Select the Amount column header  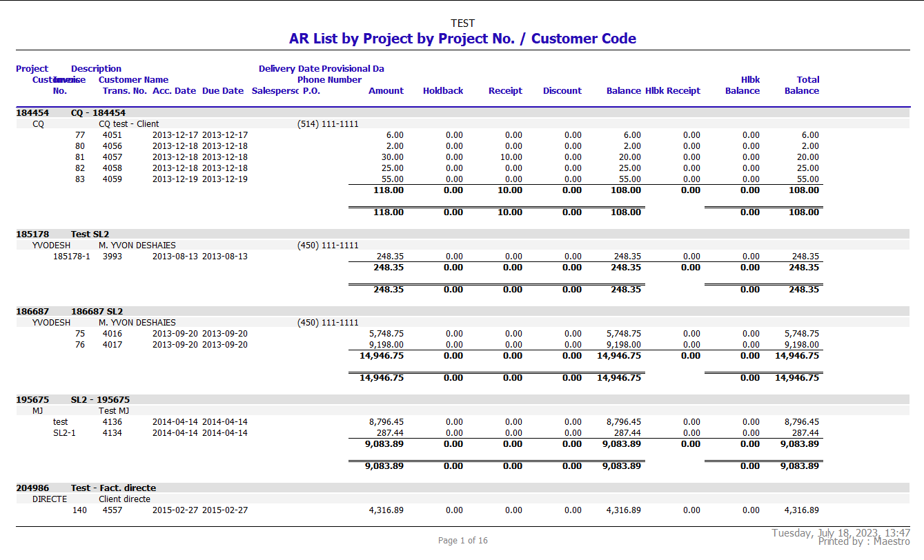[386, 91]
